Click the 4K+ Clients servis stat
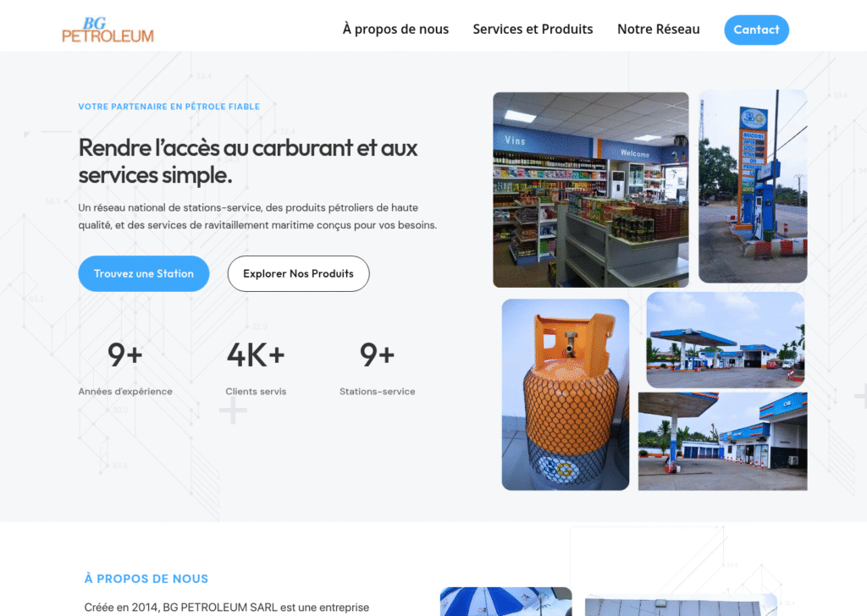 [256, 368]
